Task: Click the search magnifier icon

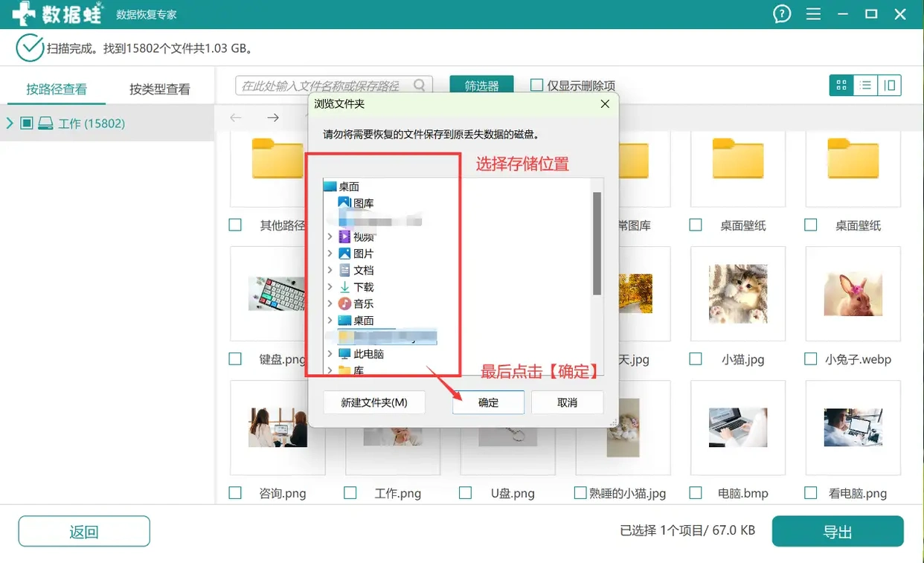Action: (x=419, y=85)
